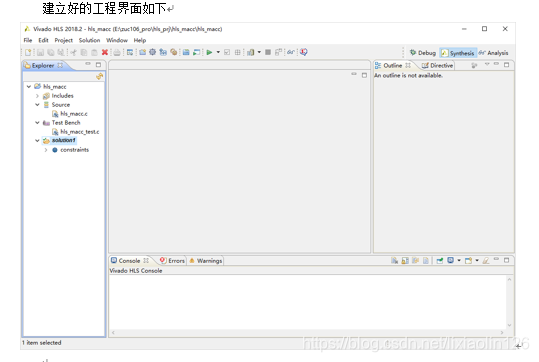Image resolution: width=539 pixels, height=362 pixels.
Task: Open the Help menu
Action: coord(140,40)
